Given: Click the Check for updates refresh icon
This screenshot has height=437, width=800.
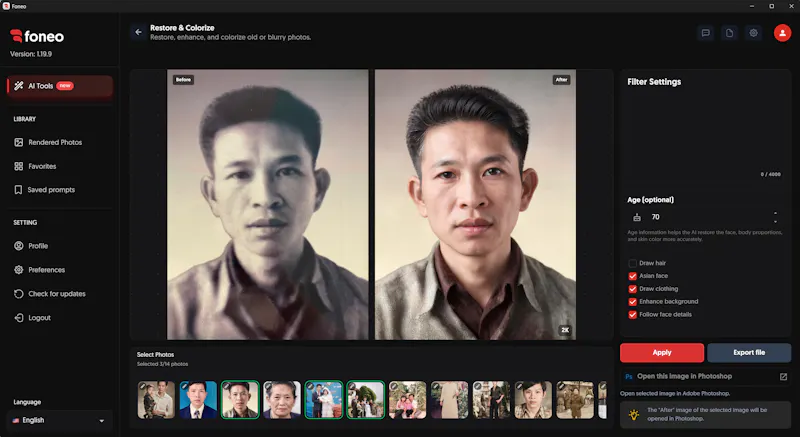Looking at the screenshot, I should pyautogui.click(x=18, y=294).
